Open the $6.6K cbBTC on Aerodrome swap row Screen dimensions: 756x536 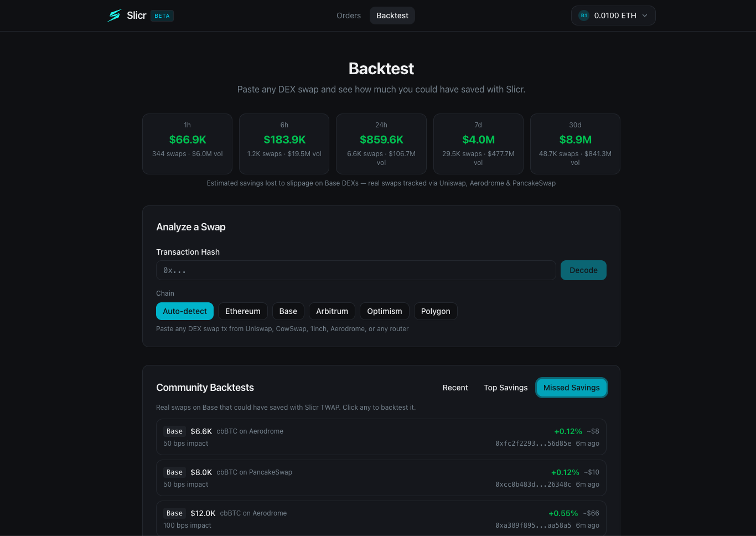[x=381, y=437]
